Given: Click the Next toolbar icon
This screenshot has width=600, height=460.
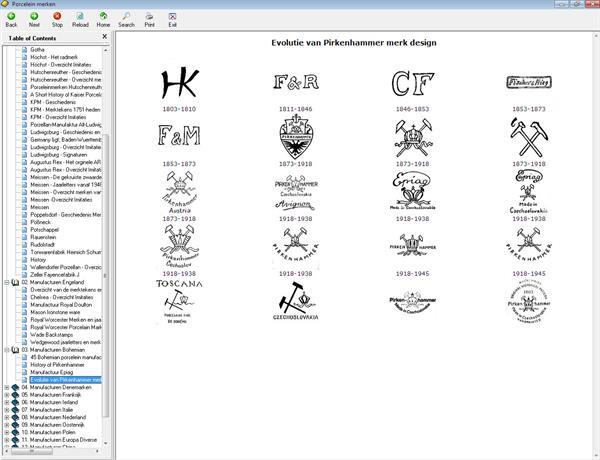Looking at the screenshot, I should (x=34, y=19).
